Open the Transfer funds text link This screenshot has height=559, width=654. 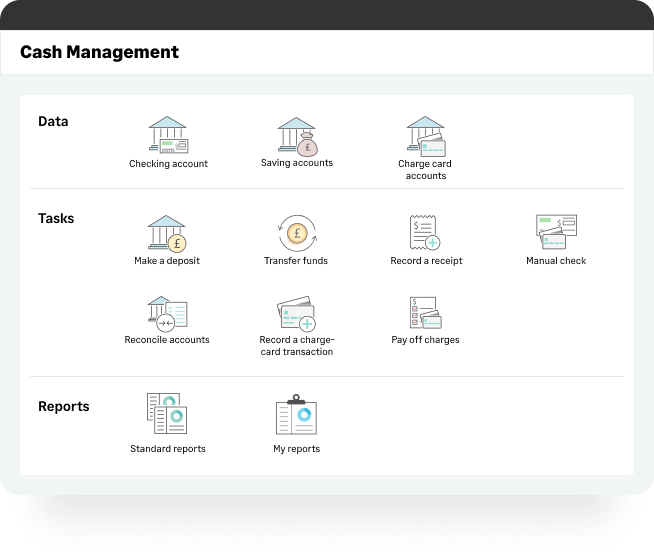(x=296, y=261)
